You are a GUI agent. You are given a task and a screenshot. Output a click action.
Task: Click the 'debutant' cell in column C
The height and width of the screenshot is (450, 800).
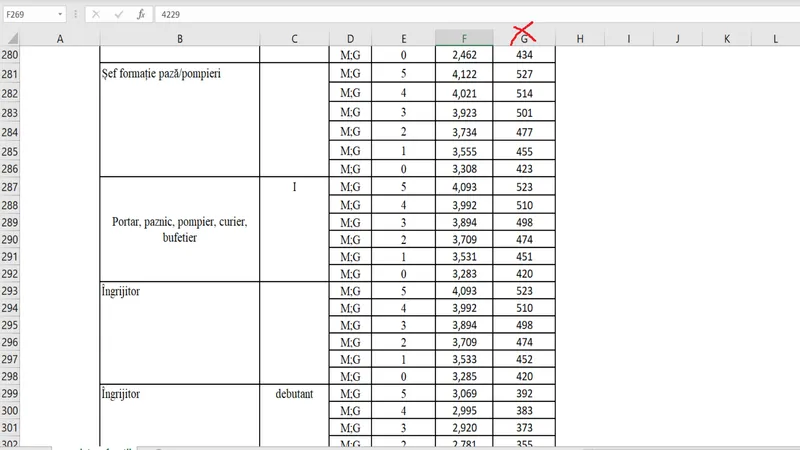[x=294, y=394]
